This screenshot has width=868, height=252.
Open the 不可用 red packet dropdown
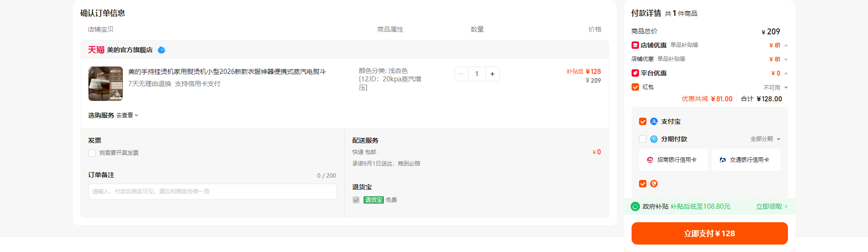775,87
